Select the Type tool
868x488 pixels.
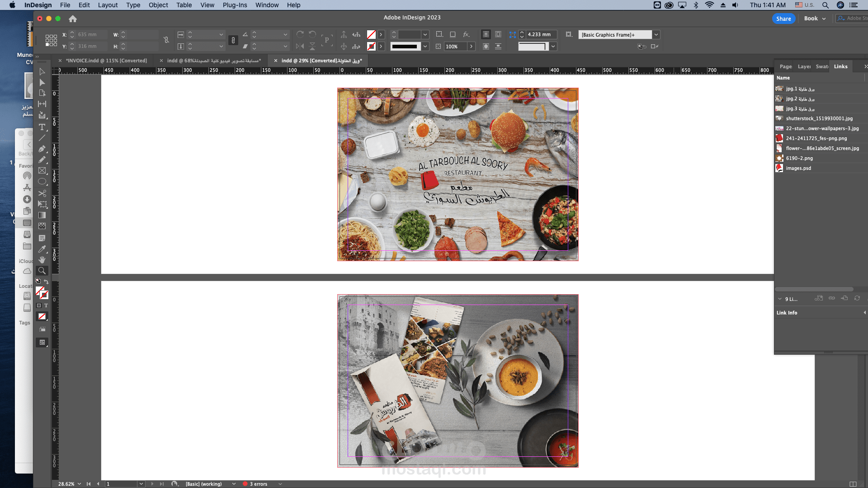tap(42, 127)
